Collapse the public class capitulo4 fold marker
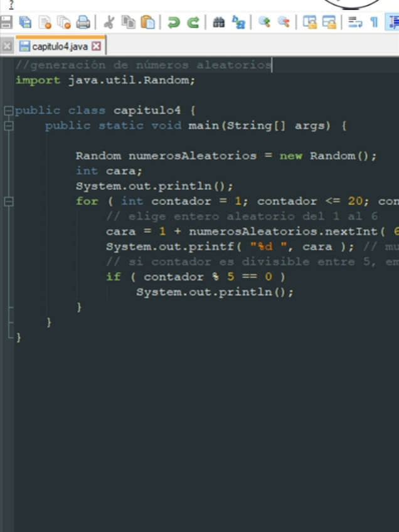399x532 pixels. [9, 110]
